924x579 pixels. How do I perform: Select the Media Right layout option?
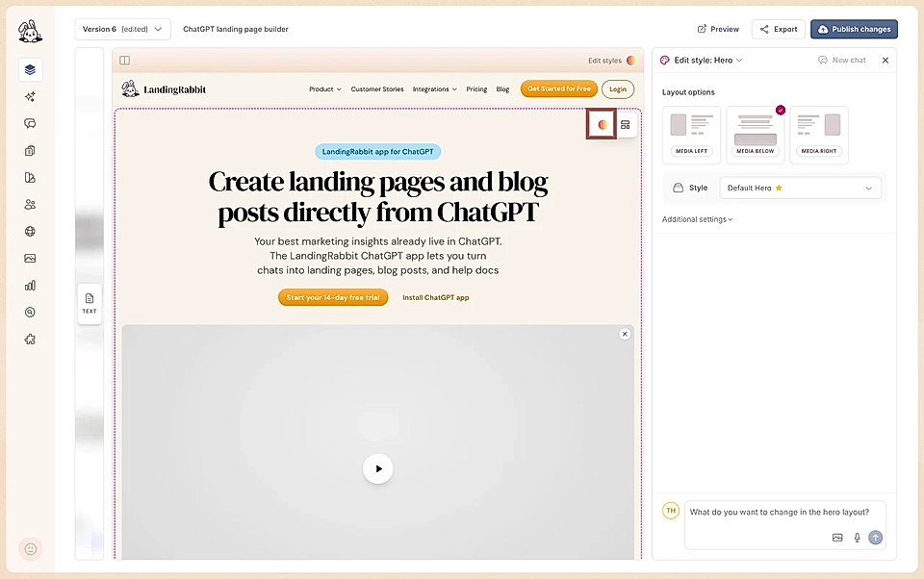[x=818, y=135]
